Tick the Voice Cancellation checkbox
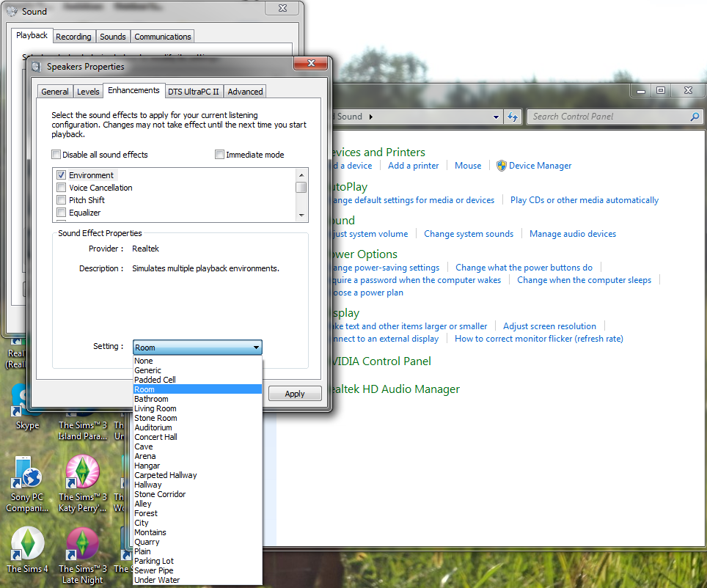This screenshot has height=588, width=707. tap(62, 188)
